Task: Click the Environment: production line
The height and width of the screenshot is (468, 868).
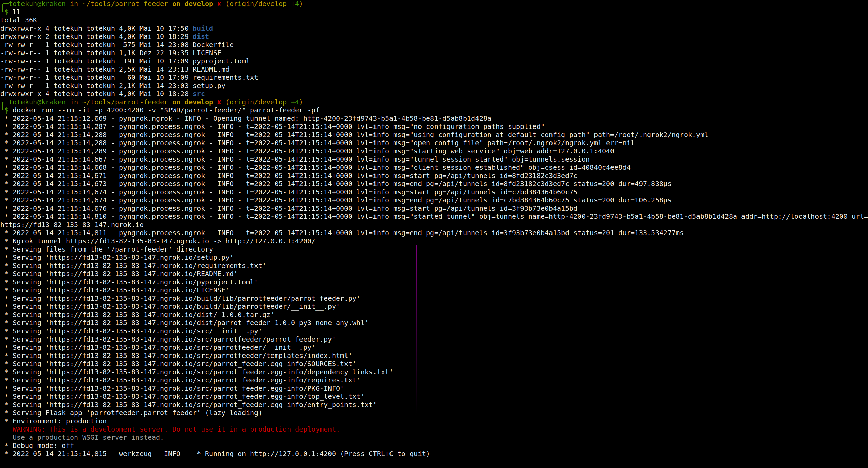Action: click(x=59, y=421)
